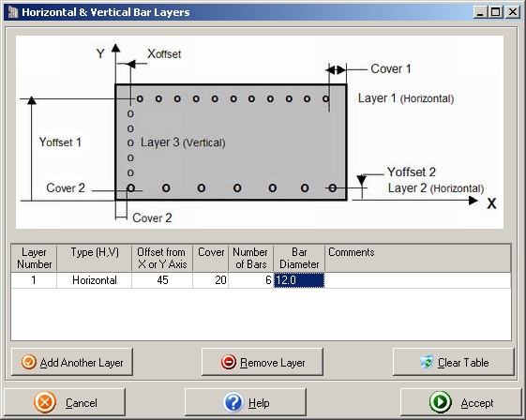Accept the bar layer settings
526x420 pixels.
click(461, 402)
